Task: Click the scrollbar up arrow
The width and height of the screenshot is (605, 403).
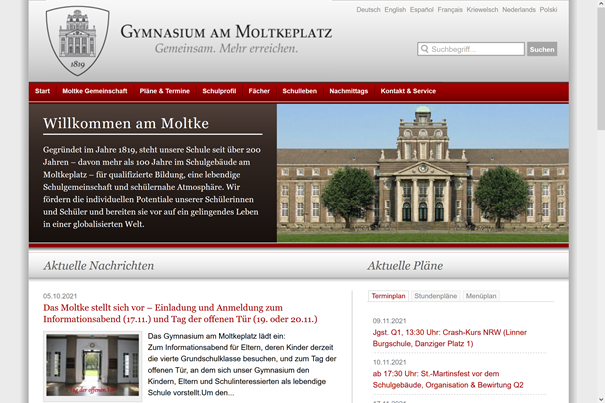Action: (601, 3)
